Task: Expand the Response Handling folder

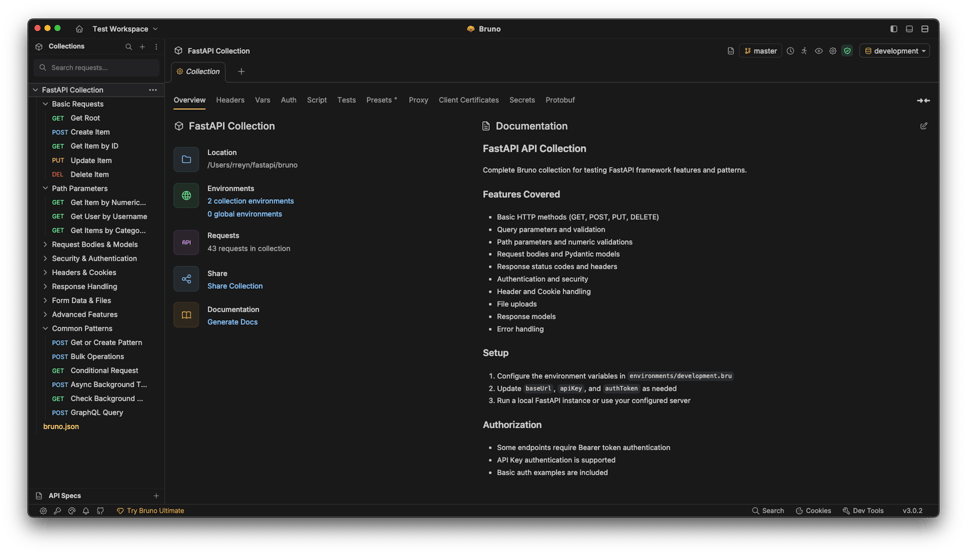Action: point(45,287)
